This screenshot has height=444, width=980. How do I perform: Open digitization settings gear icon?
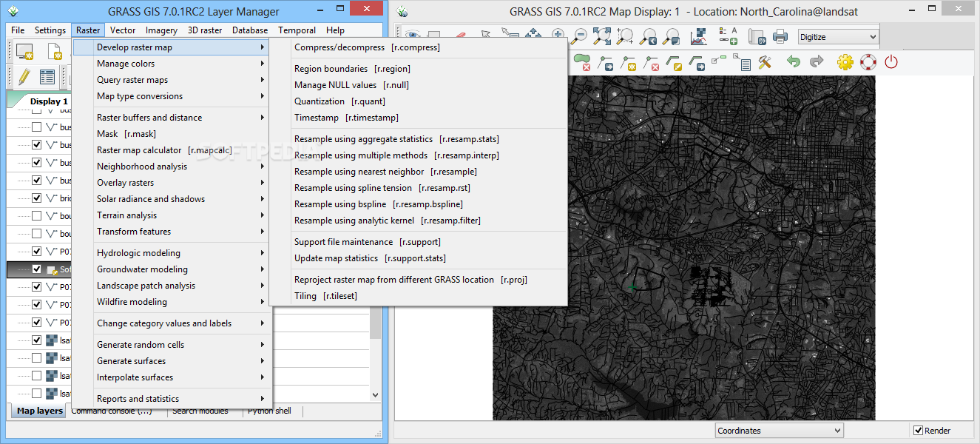coord(845,62)
